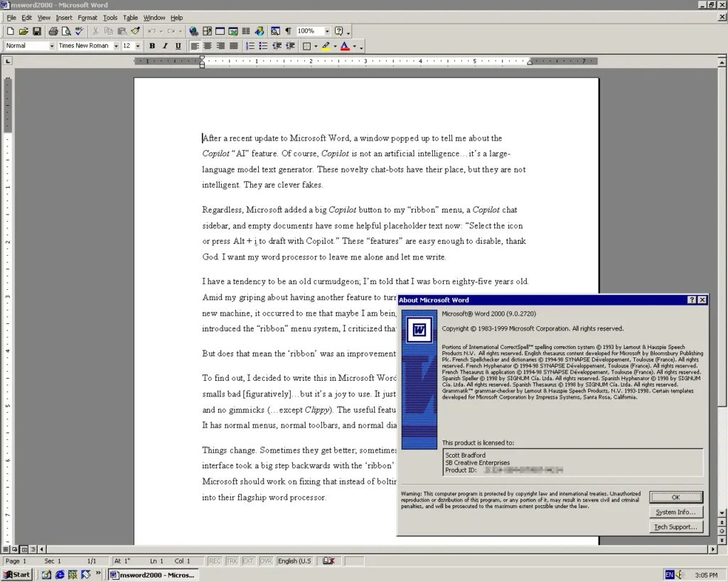This screenshot has height=582, width=728.
Task: Open the Document Map icon
Action: pos(274,31)
